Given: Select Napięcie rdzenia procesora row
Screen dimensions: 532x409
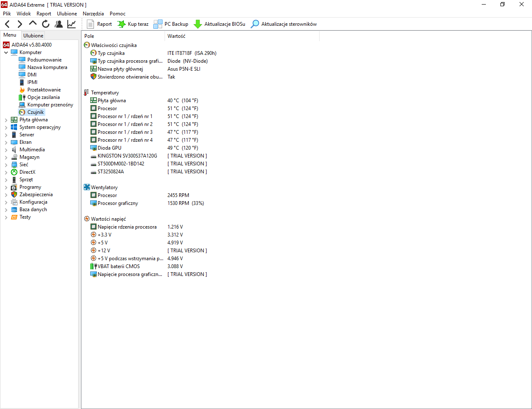Looking at the screenshot, I should click(136, 227).
